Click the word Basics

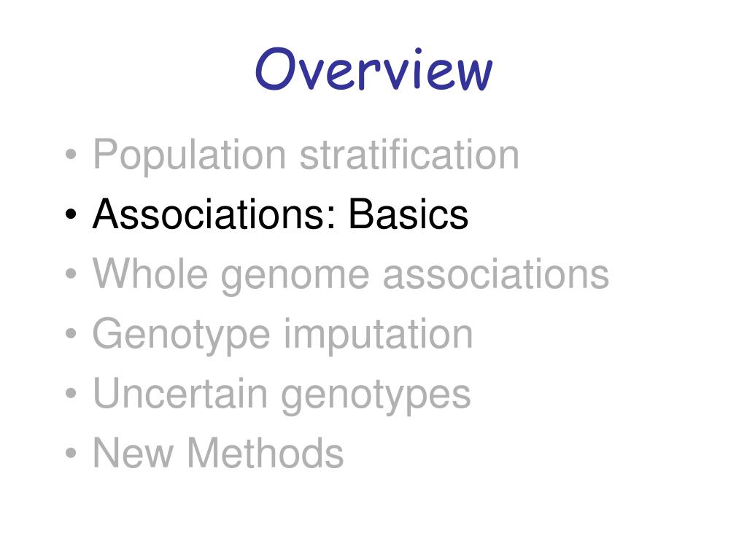409,214
